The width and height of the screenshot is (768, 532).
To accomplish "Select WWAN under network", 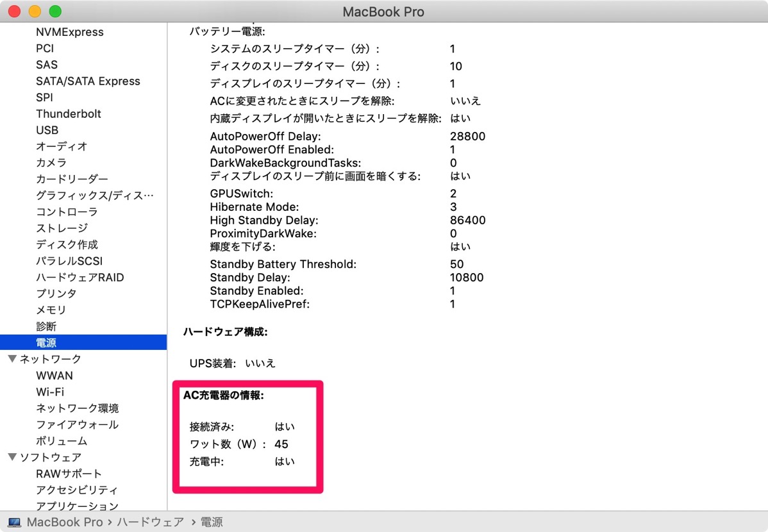I will (54, 375).
